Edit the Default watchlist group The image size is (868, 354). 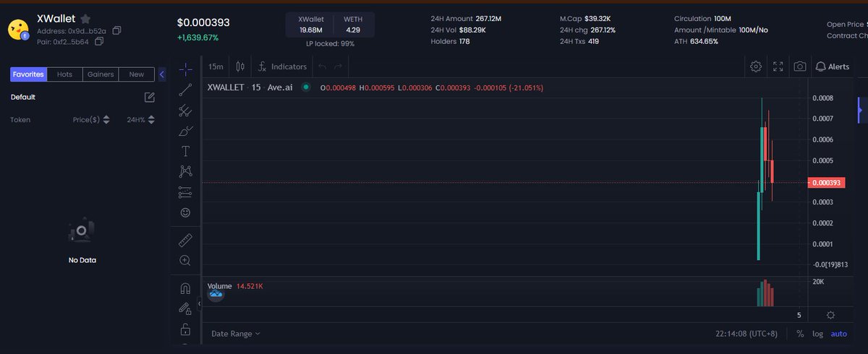click(x=149, y=97)
